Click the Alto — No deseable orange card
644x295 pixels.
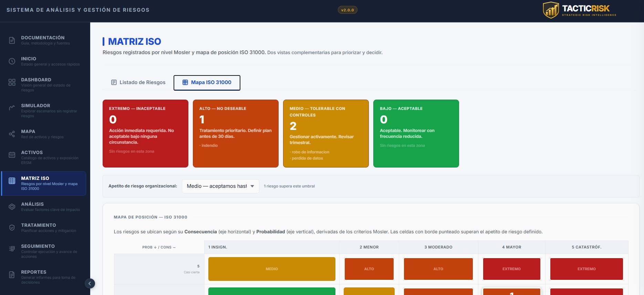(x=236, y=133)
